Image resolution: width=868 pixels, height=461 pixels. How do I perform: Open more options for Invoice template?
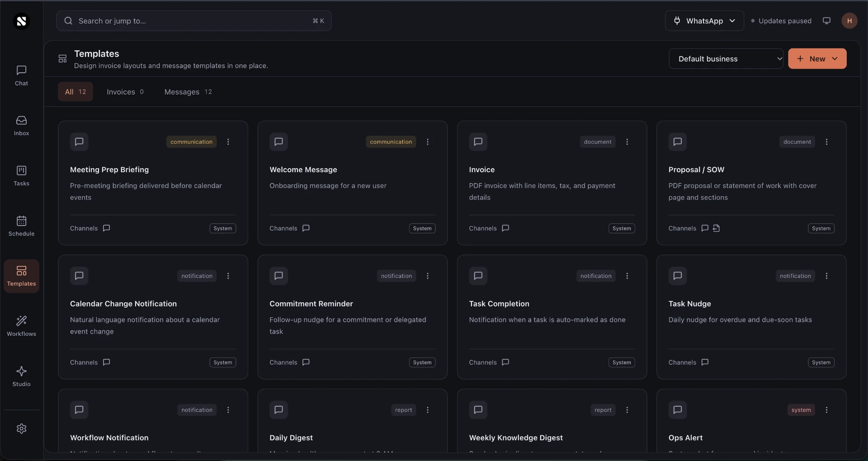627,142
